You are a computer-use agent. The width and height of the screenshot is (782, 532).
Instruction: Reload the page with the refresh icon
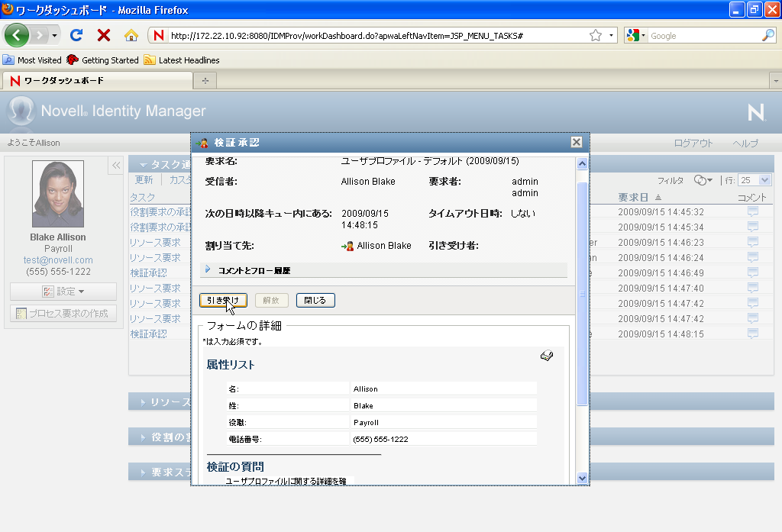(x=76, y=35)
